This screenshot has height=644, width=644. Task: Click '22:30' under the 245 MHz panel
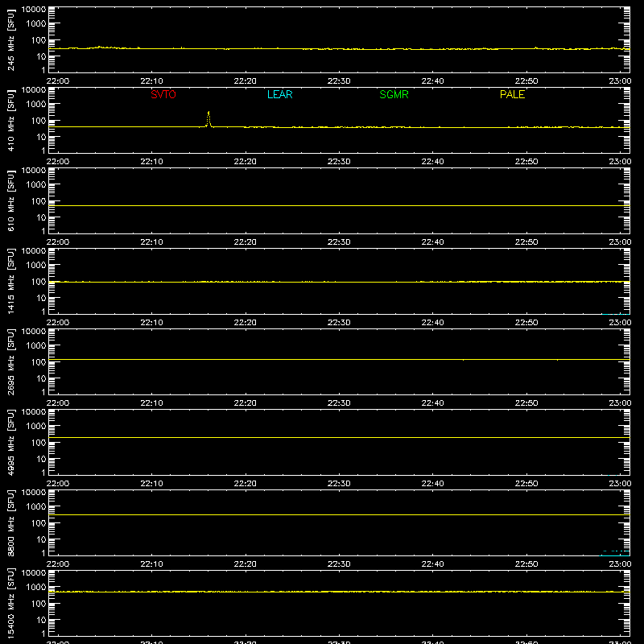(339, 81)
